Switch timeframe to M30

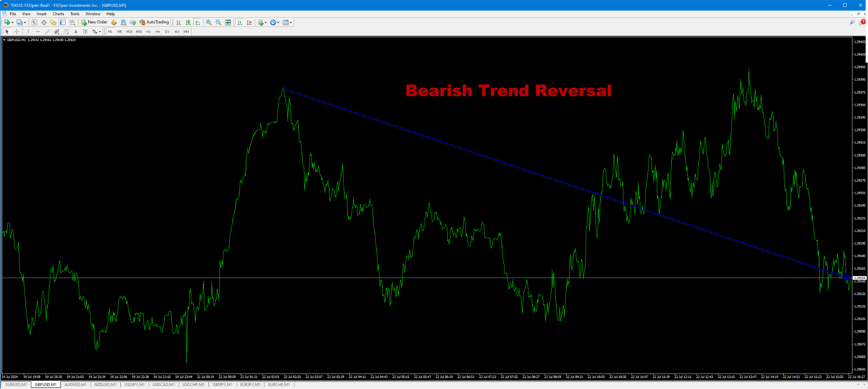click(x=139, y=32)
